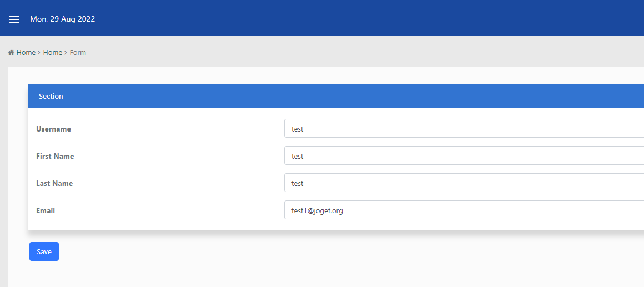The image size is (644, 287).
Task: Select the Form breadcrumb item
Action: click(x=78, y=53)
